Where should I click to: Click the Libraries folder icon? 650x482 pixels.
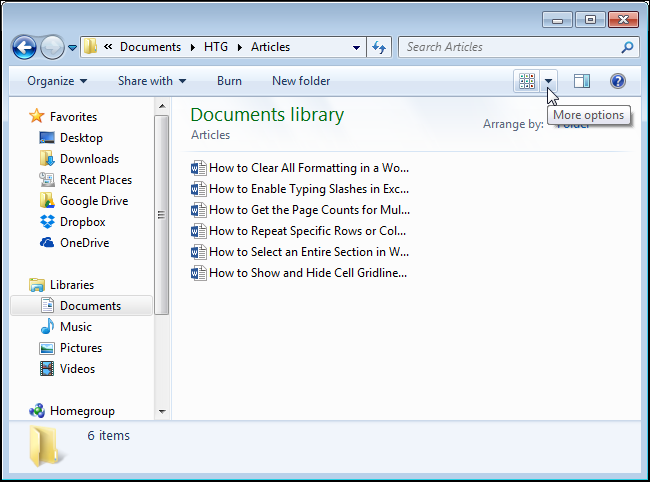37,285
